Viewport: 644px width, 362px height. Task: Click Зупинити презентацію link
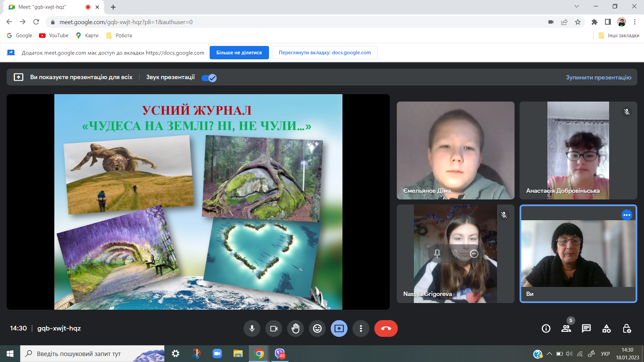pyautogui.click(x=598, y=77)
